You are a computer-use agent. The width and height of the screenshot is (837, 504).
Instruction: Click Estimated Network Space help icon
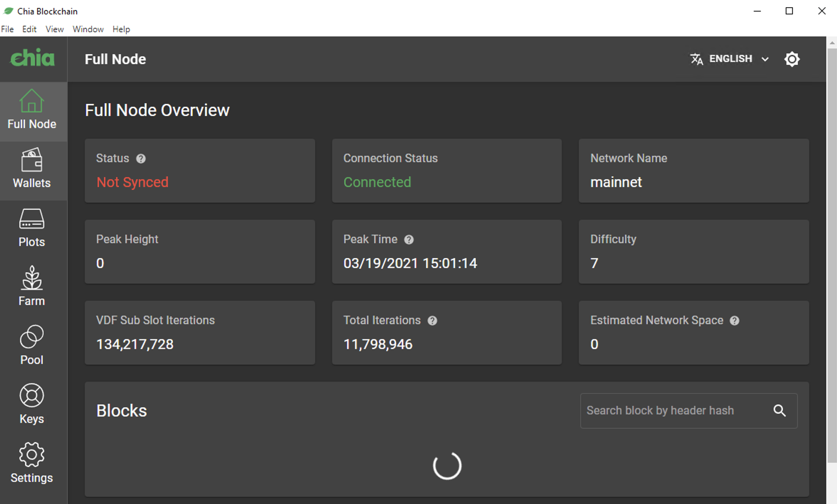(734, 321)
